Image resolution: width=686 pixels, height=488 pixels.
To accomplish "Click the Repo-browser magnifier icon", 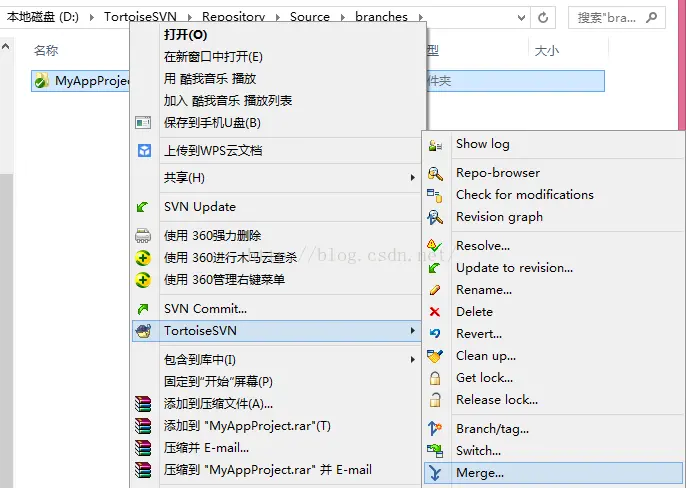I will click(435, 174).
